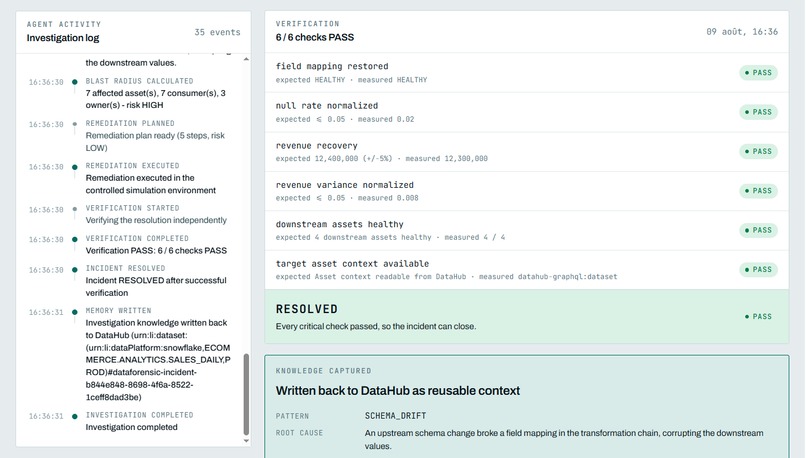Viewport: 806px width, 458px height.
Task: Click the INCIDENT RESOLVED timeline dot
Action: [x=75, y=269]
